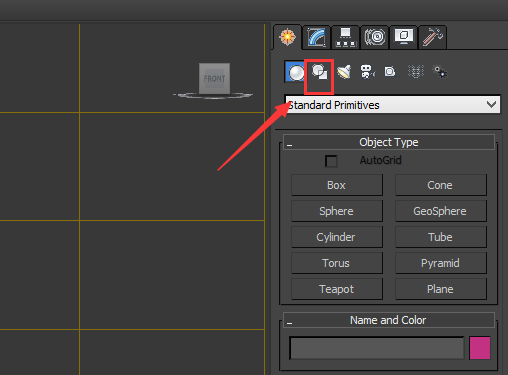Select the Helpers category icon

point(390,71)
